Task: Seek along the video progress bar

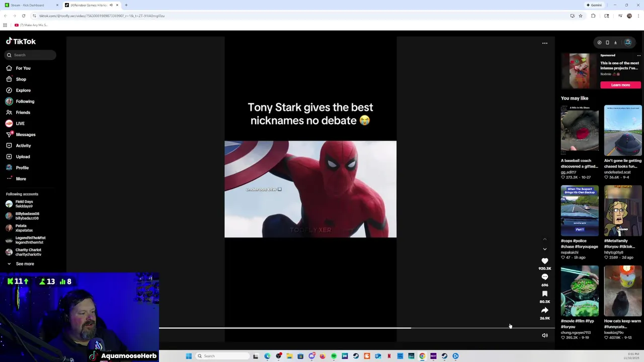Action: pos(357,328)
